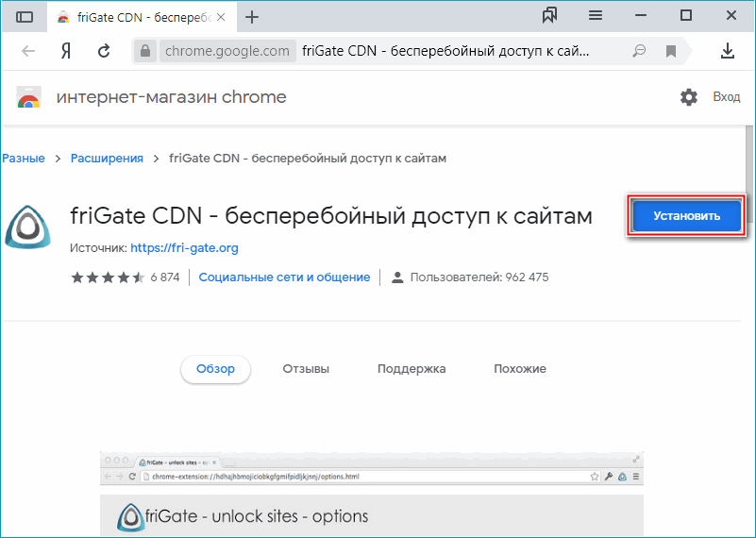Toggle the side panel icon in title bar

[25, 17]
